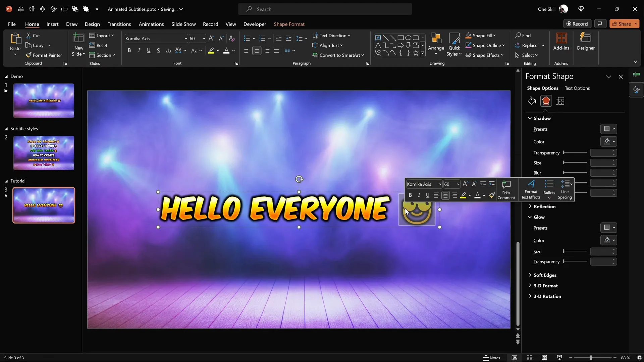Open the Shape Format ribbon tab
The width and height of the screenshot is (644, 362).
(x=289, y=24)
